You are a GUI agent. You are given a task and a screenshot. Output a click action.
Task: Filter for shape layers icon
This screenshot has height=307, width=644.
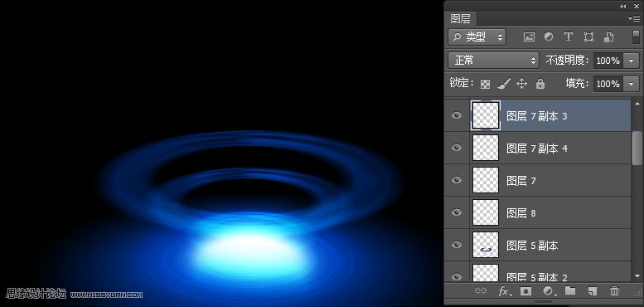pos(588,37)
